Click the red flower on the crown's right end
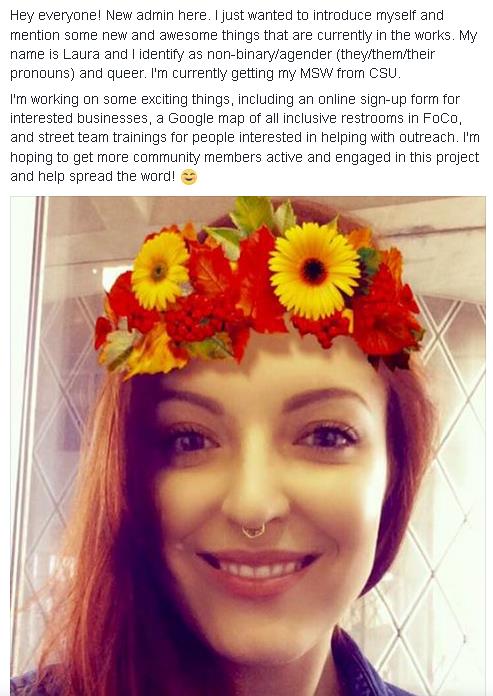The height and width of the screenshot is (696, 493). (x=387, y=317)
